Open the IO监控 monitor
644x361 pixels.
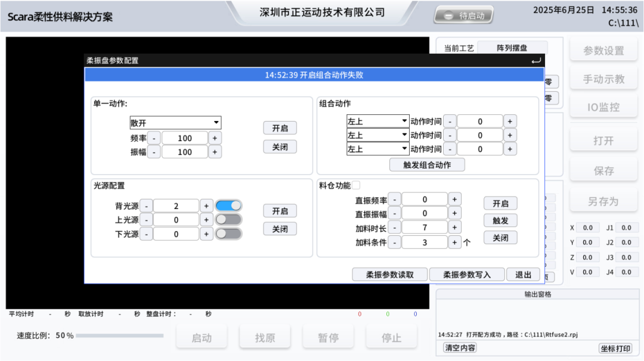pyautogui.click(x=603, y=107)
